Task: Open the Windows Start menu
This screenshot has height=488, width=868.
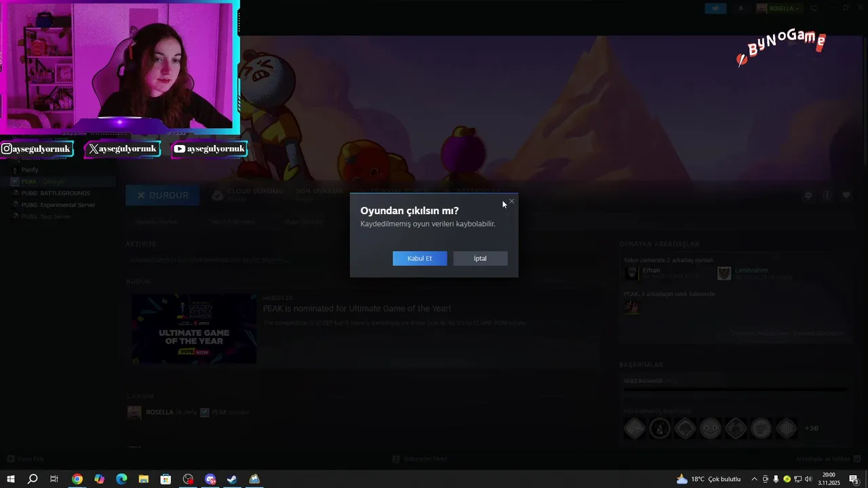Action: coord(10,479)
